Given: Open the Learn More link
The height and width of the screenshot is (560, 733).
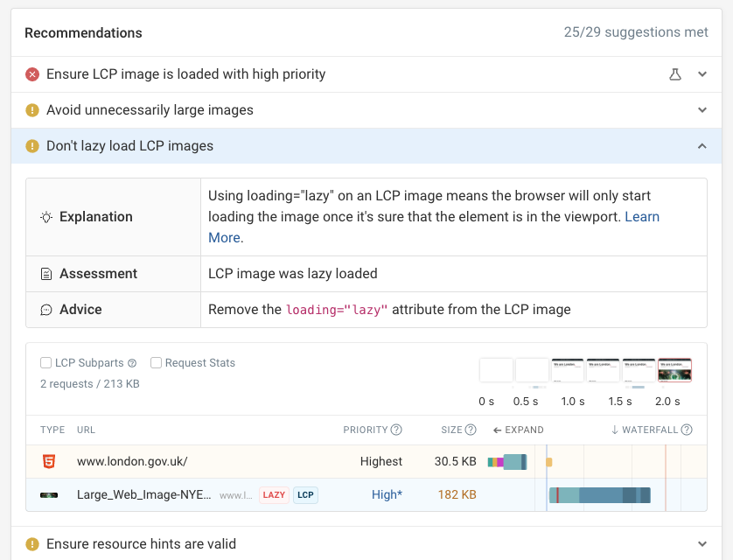Looking at the screenshot, I should [x=642, y=217].
